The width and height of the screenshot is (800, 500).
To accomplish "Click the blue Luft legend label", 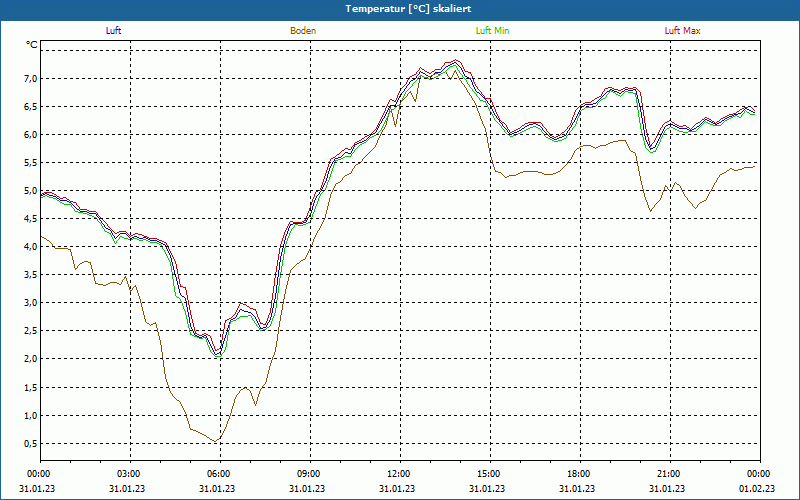I will pos(113,31).
